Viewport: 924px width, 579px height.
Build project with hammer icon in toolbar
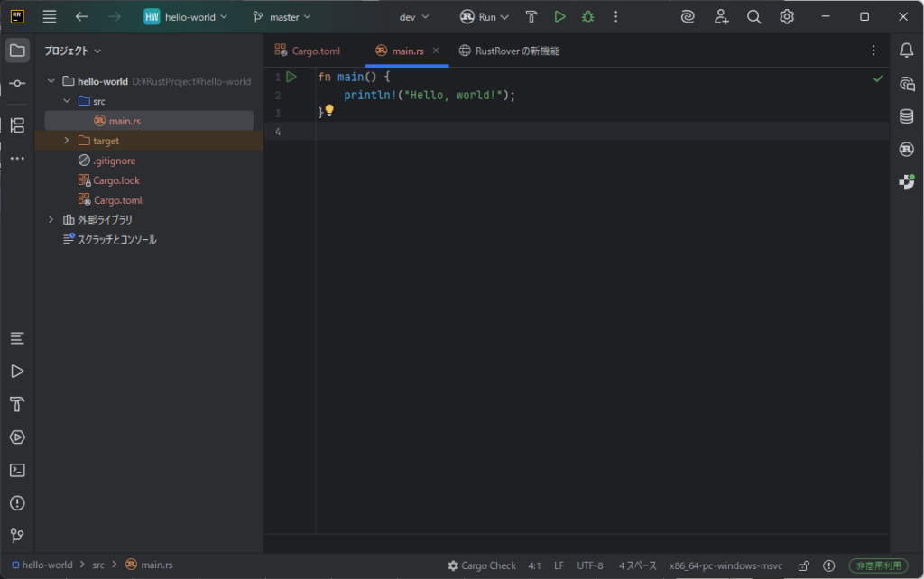point(531,17)
